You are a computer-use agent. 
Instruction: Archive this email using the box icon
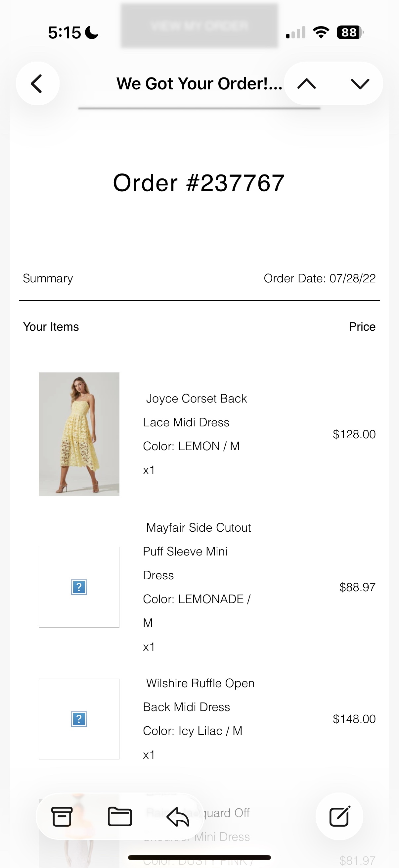coord(62,816)
